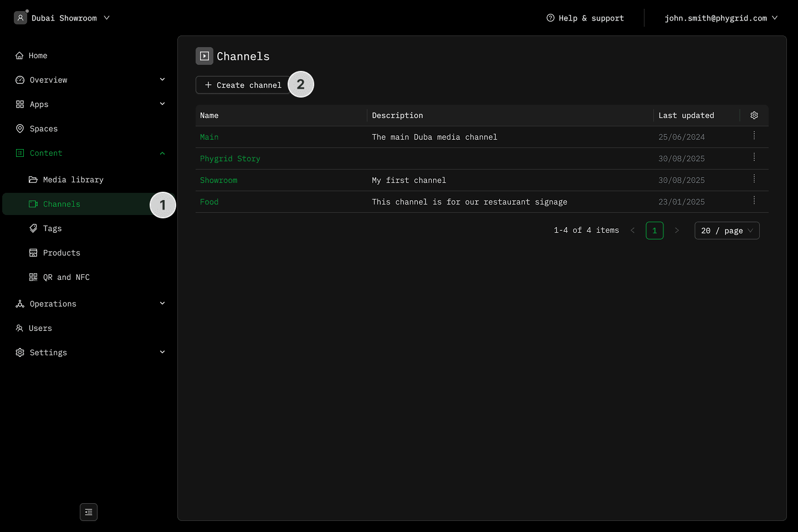798x532 pixels.
Task: Open the more options menu for Showroom row
Action: [754, 179]
